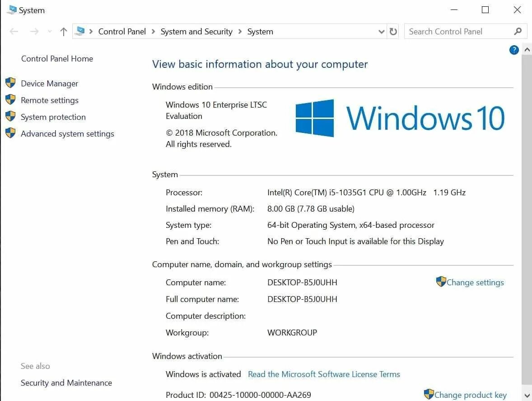Click the shield icon beside Advanced system settings

[x=10, y=133]
